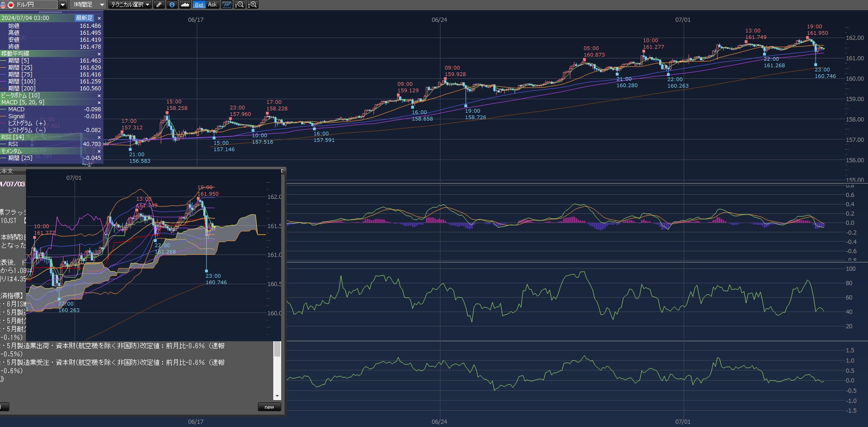This screenshot has height=427, width=868.
Task: Click the candlestick display settings icon
Action: pyautogui.click(x=226, y=5)
